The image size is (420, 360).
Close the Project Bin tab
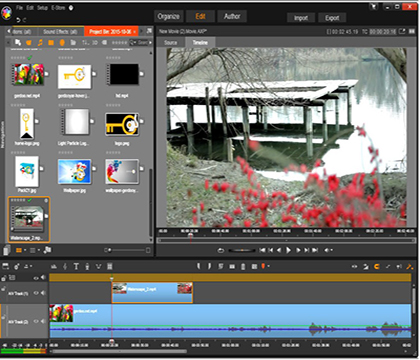click(x=135, y=32)
